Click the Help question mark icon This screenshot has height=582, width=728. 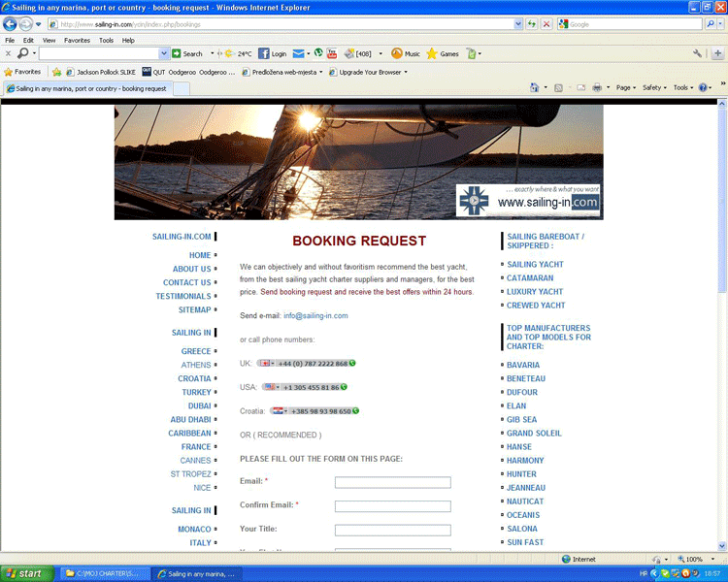[x=703, y=87]
